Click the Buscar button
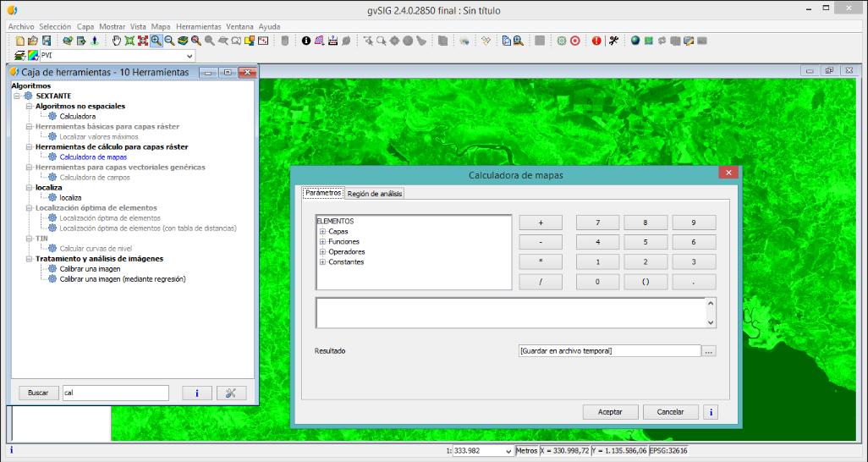Screen dimensions: 868x462 pos(38,393)
